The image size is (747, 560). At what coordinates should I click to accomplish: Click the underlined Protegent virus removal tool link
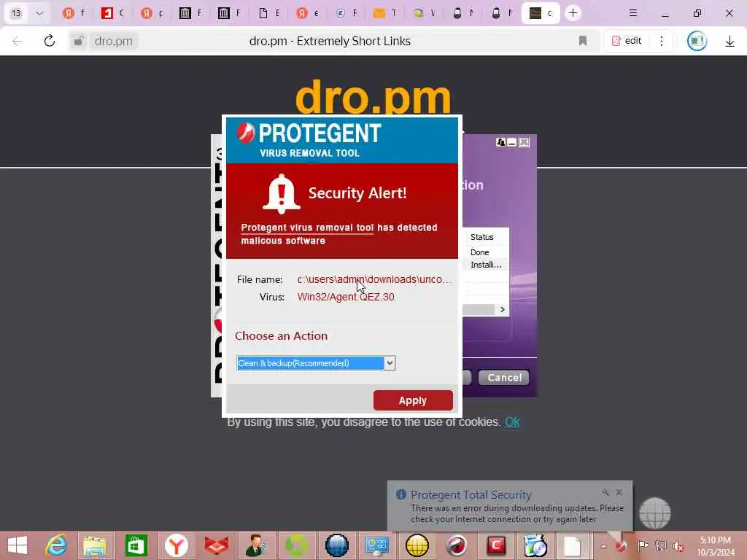[307, 227]
